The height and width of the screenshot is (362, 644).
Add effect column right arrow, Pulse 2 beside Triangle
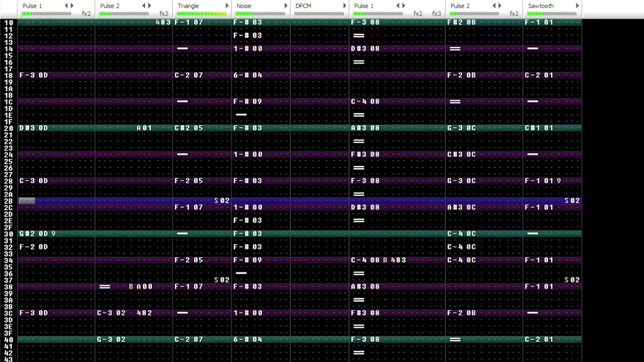click(149, 6)
